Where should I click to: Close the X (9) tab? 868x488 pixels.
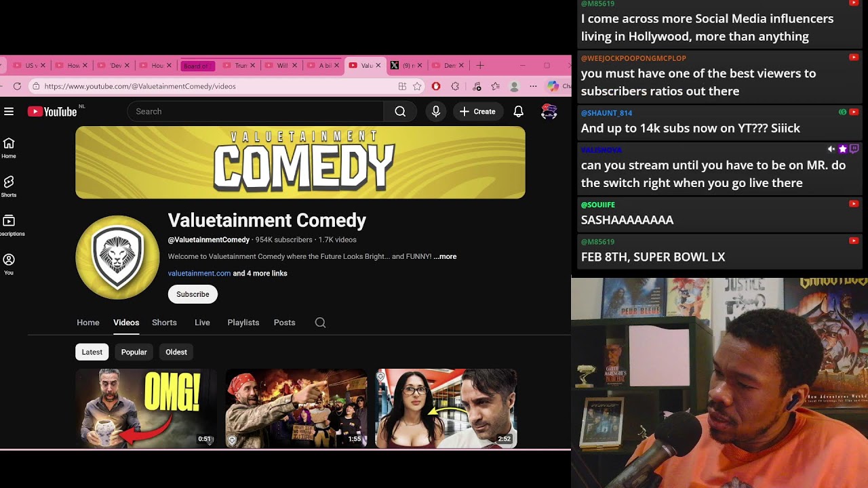point(420,66)
